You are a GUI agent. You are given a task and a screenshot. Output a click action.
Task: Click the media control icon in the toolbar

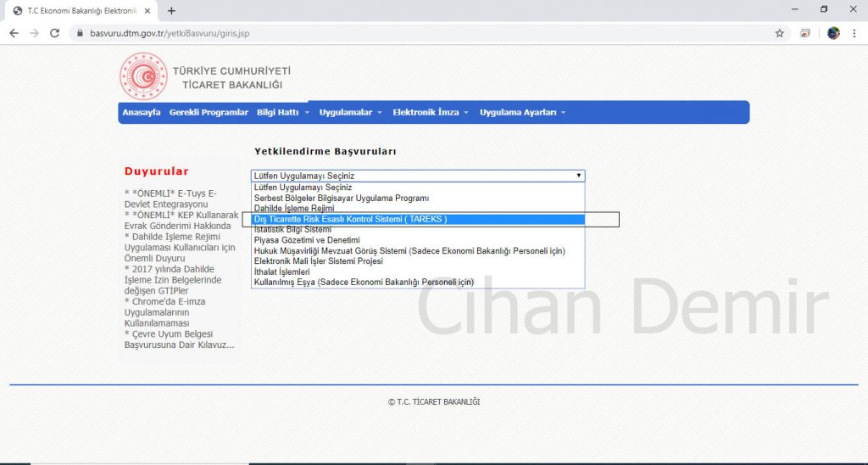pos(805,33)
